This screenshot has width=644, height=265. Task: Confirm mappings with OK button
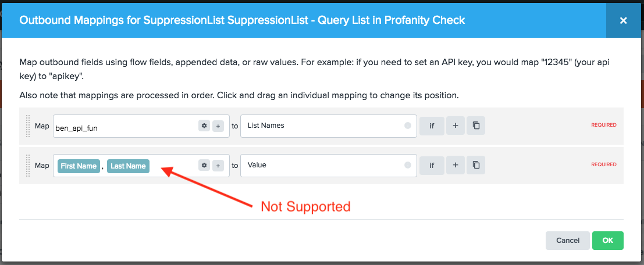pyautogui.click(x=607, y=241)
